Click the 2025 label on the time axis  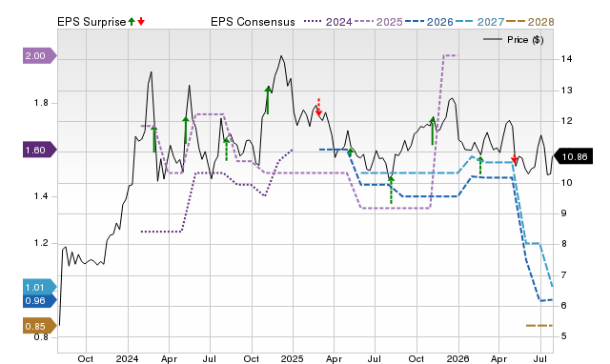[293, 358]
